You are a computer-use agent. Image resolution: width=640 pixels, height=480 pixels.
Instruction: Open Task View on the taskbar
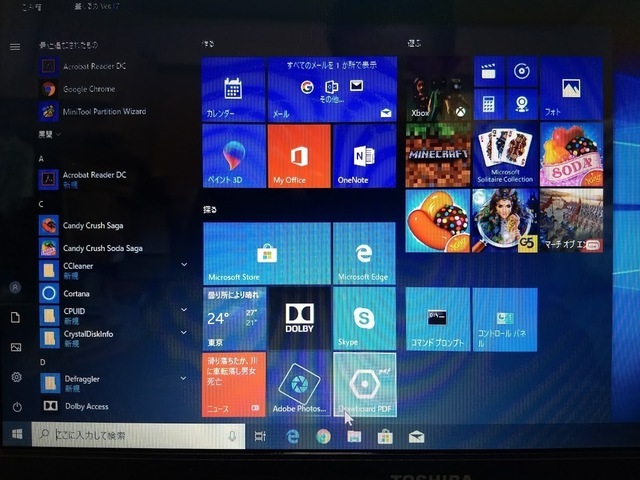[x=260, y=436]
